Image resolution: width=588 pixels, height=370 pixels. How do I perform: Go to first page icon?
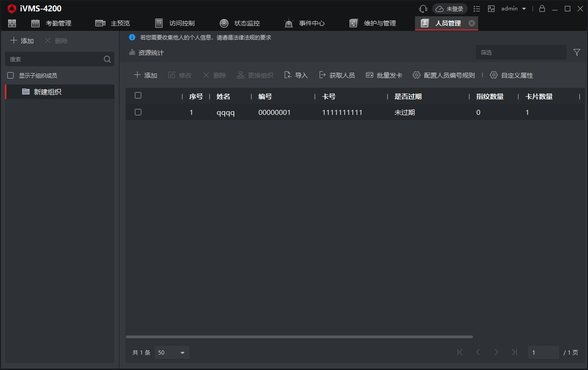tap(460, 352)
